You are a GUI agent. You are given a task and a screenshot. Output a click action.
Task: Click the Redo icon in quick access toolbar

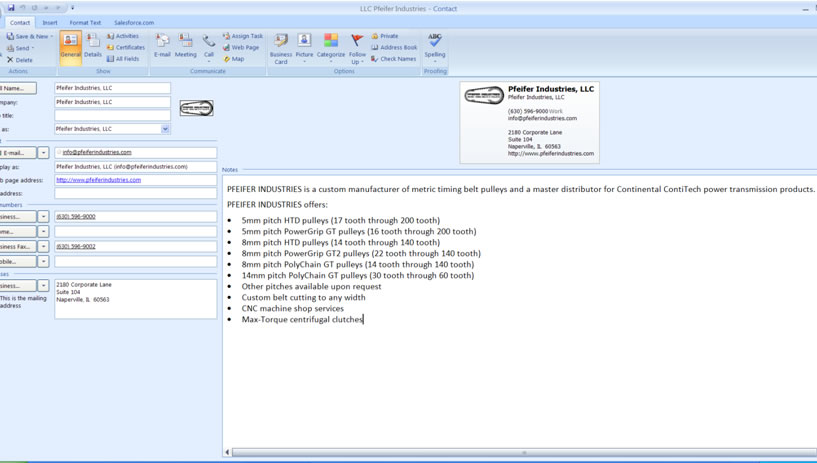34,8
